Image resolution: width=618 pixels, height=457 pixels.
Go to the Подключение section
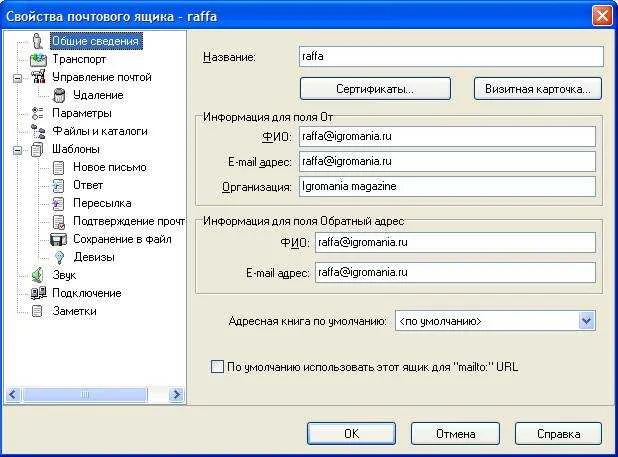[x=87, y=293]
